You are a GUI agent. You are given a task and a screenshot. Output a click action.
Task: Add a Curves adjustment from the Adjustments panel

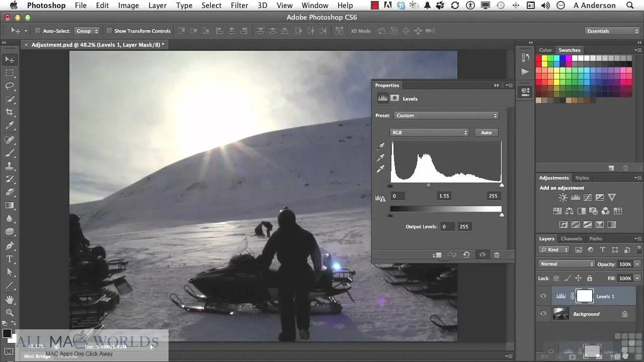pos(588,197)
